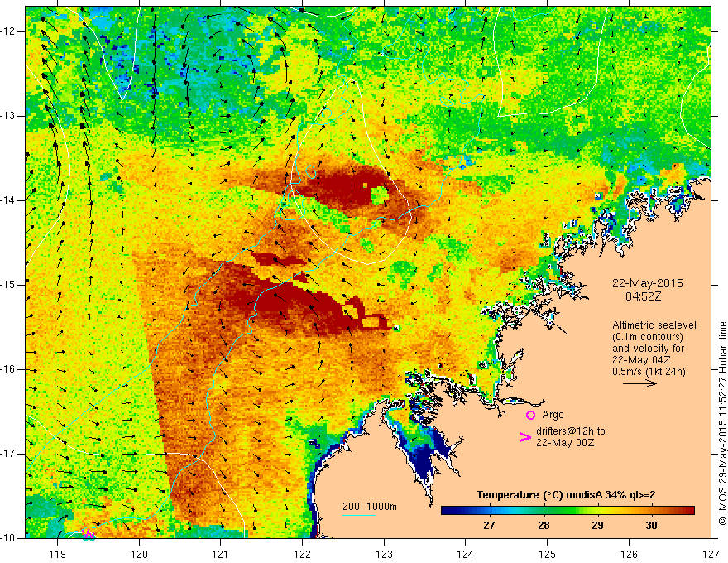Click the magenta drifter marker near 119.4
The image size is (728, 563).
tap(89, 535)
